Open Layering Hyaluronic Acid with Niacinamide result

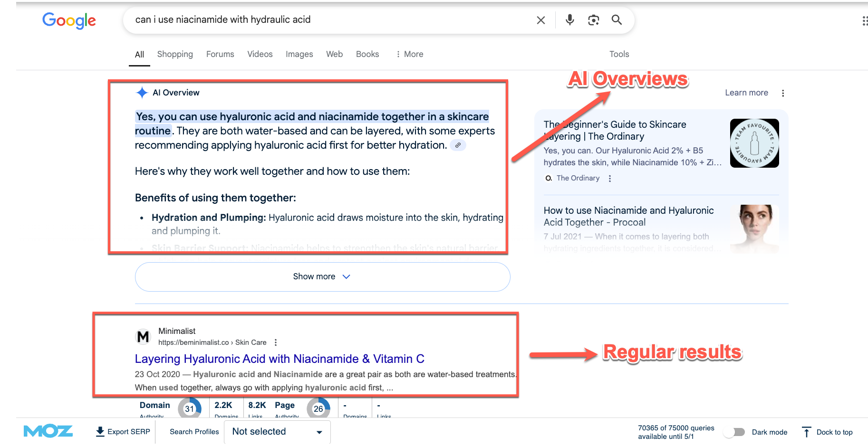280,359
